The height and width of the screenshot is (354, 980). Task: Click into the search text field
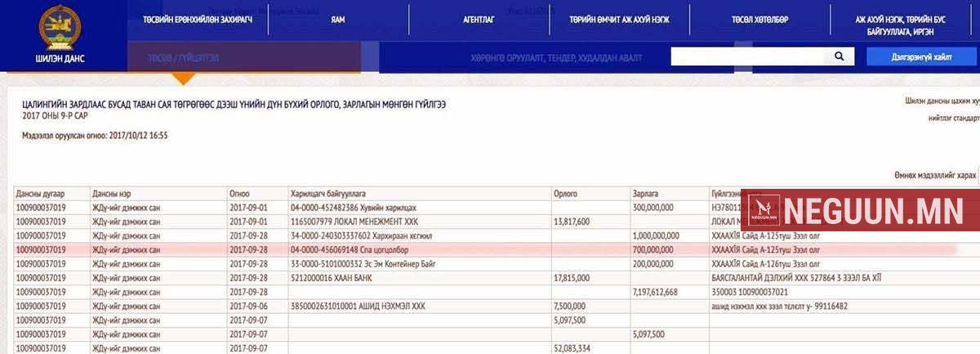pyautogui.click(x=747, y=56)
